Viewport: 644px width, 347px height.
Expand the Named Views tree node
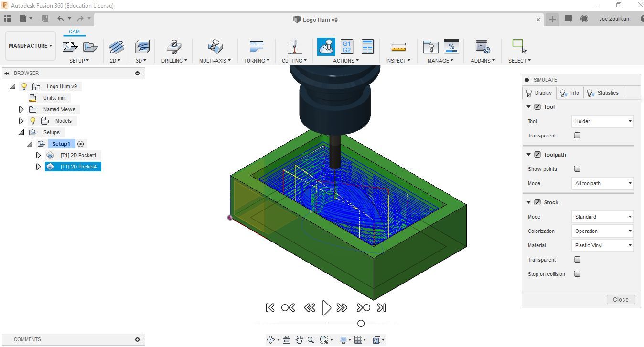point(21,109)
